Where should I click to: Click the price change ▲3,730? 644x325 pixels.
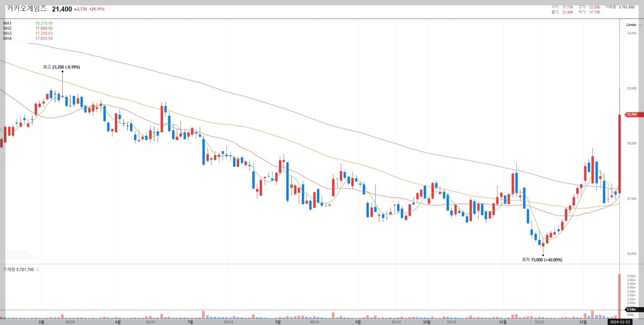point(80,9)
